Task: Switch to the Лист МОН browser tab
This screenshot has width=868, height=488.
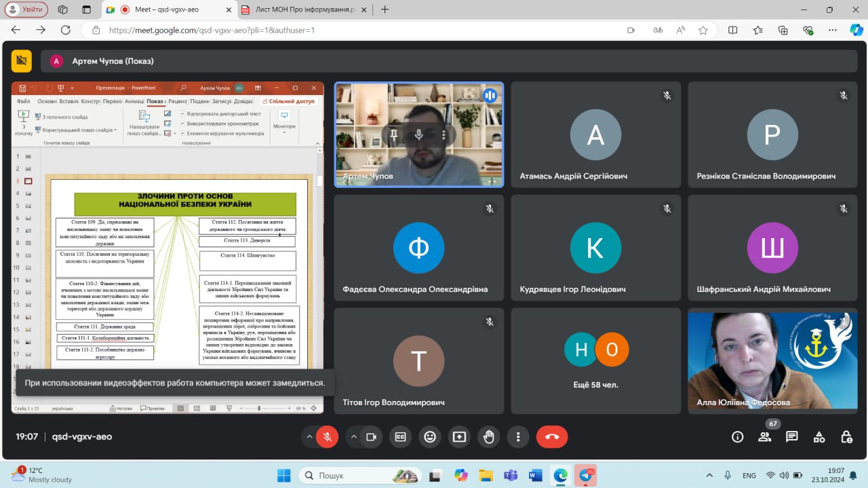Action: [x=304, y=10]
